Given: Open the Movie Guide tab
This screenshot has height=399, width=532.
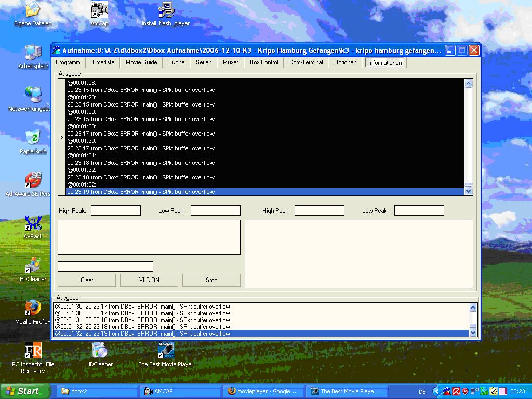Looking at the screenshot, I should tap(141, 62).
